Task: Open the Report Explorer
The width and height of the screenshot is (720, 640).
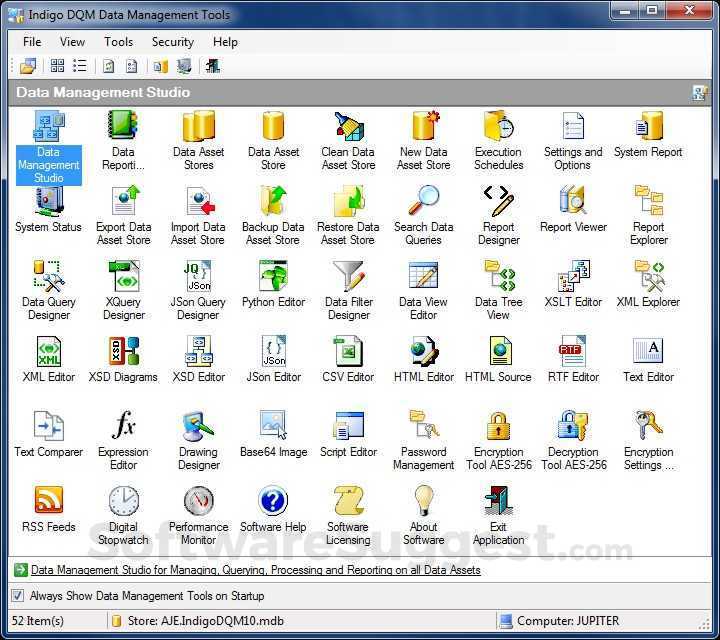Action: click(x=648, y=215)
